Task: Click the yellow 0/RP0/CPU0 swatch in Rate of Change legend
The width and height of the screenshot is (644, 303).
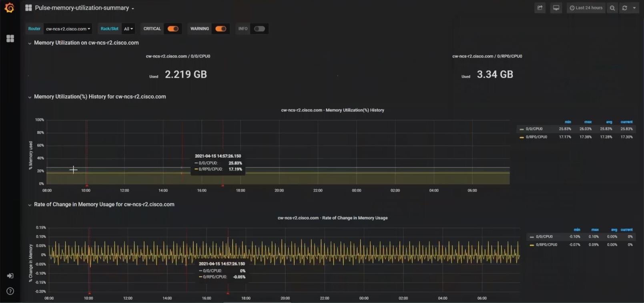Action: pyautogui.click(x=532, y=245)
